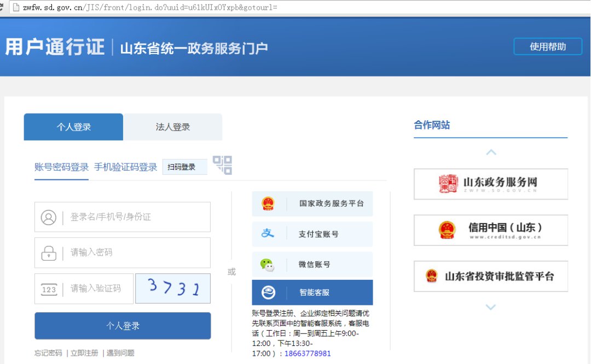Click the 智能客服 robot icon
This screenshot has height=364, width=591.
pyautogui.click(x=268, y=292)
